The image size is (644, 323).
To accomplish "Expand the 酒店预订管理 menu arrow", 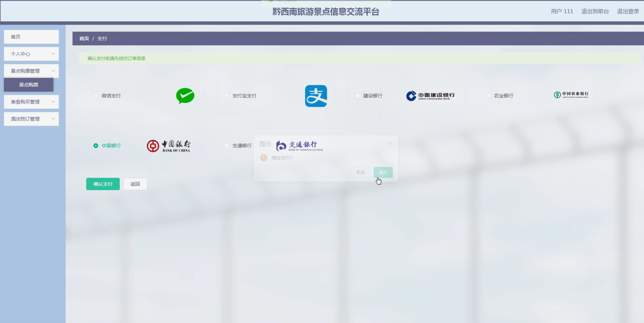I will [x=53, y=119].
